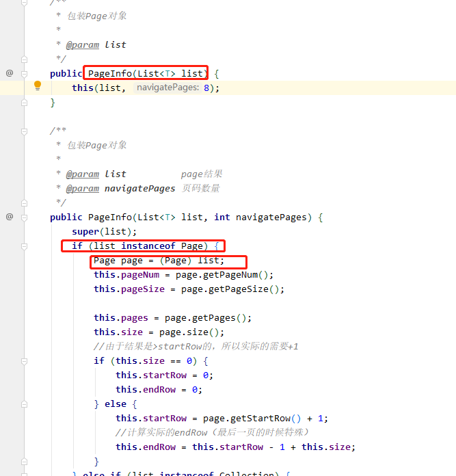The height and width of the screenshot is (476, 456).
Task: Click the 'pageSize' field in this.pageSize
Action: [x=143, y=289]
